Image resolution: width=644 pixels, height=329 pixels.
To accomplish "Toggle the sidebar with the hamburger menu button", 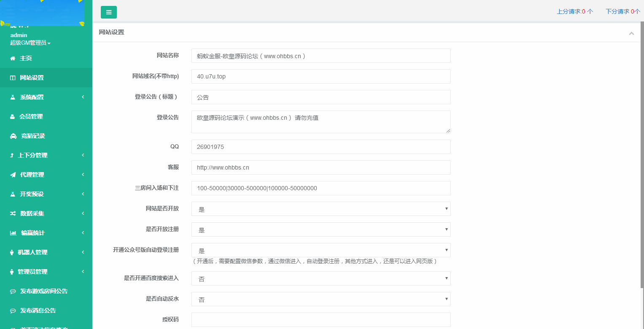I will coord(109,12).
